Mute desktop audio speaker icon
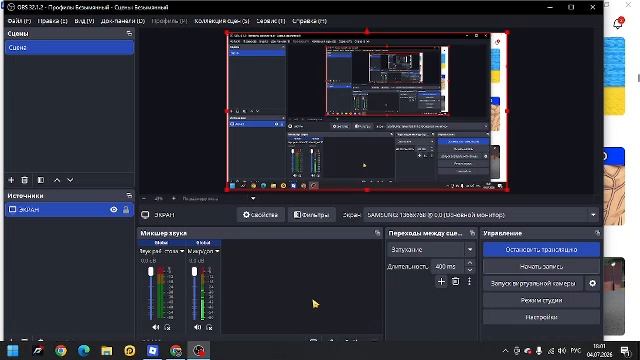The image size is (640, 360). coord(156,327)
